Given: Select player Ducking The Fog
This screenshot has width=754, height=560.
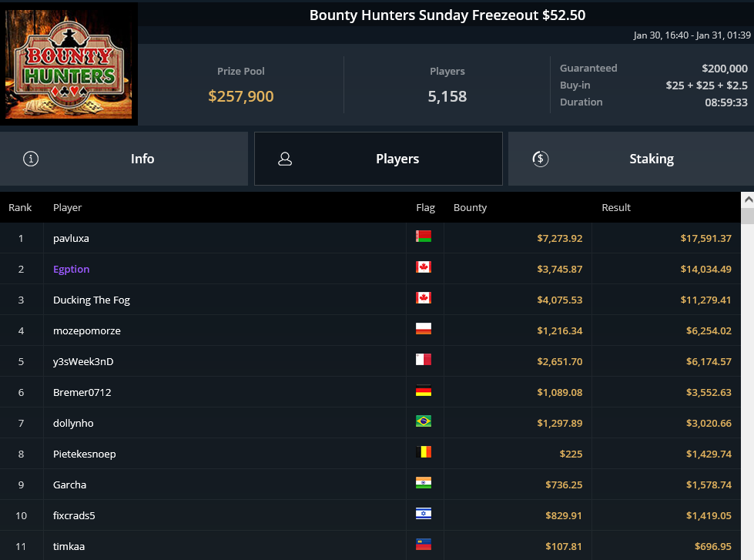Looking at the screenshot, I should click(x=92, y=300).
